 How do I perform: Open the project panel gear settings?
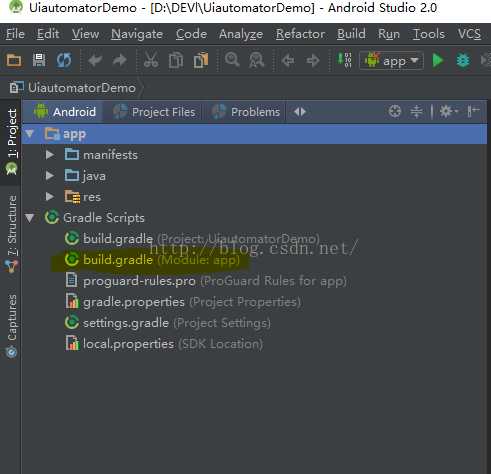pos(448,111)
